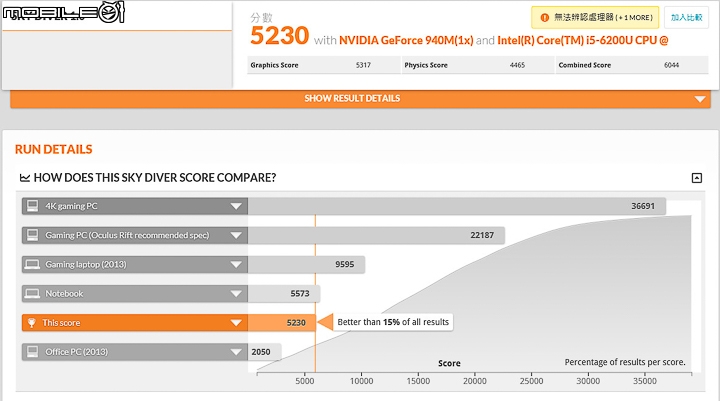Click the Gaming laptop (2013) laptop icon

click(x=32, y=264)
